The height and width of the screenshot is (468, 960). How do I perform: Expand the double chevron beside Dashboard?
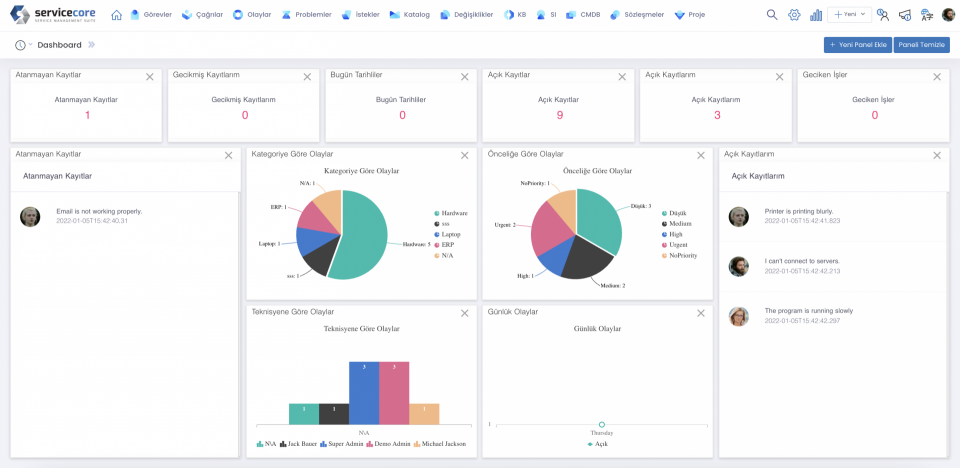(92, 45)
